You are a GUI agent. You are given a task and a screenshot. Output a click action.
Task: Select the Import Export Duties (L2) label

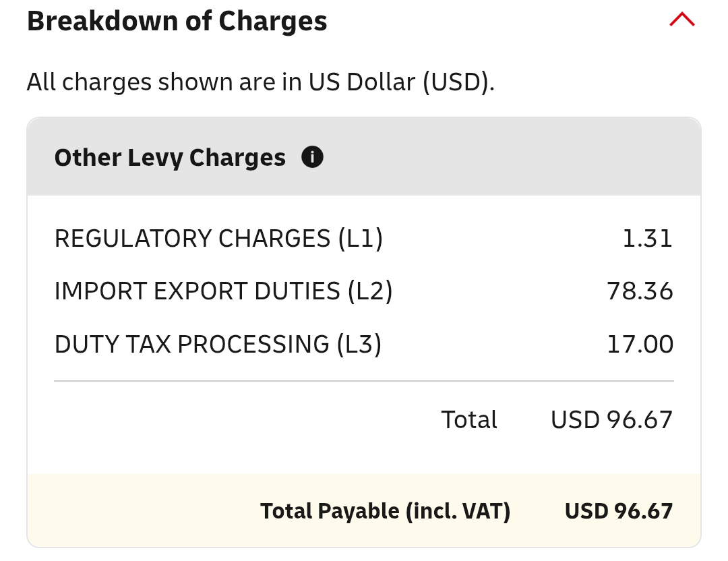pyautogui.click(x=223, y=291)
